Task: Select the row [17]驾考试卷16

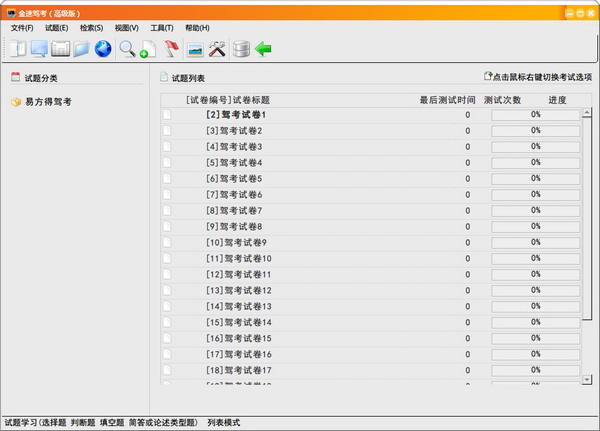Action: pyautogui.click(x=371, y=354)
